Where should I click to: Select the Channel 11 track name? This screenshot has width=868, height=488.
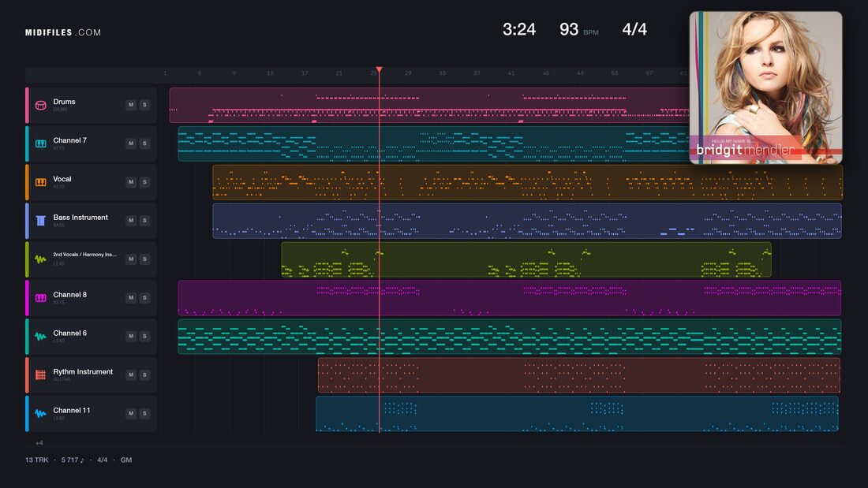pos(71,411)
